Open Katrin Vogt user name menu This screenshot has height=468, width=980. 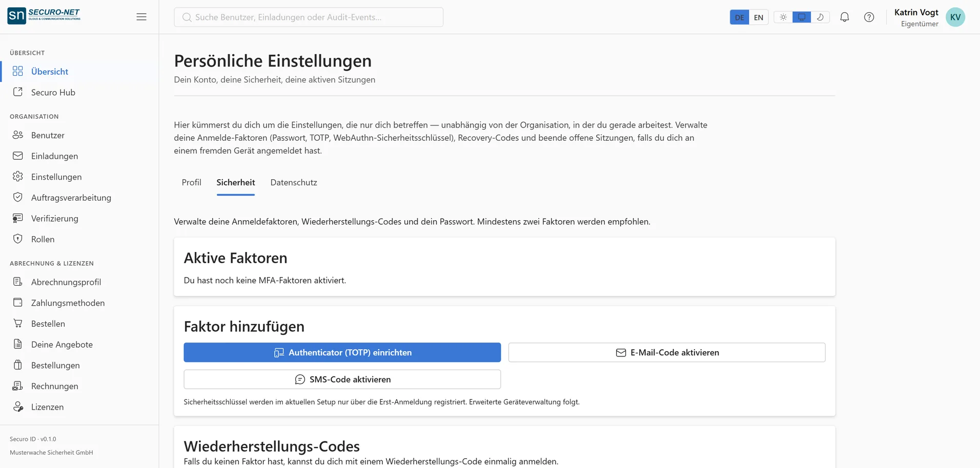tap(916, 12)
